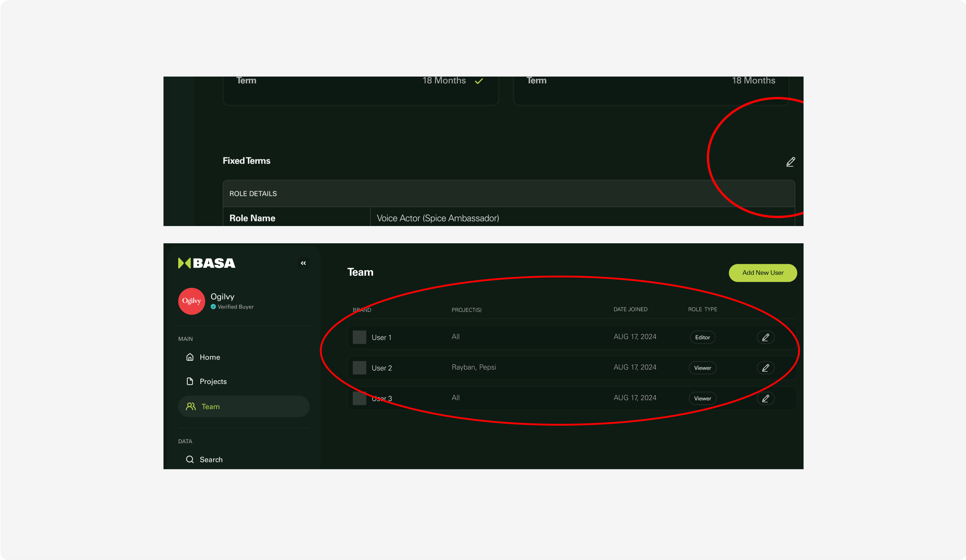Image resolution: width=966 pixels, height=560 pixels.
Task: Click the Ogilvy red avatar
Action: coord(191,301)
